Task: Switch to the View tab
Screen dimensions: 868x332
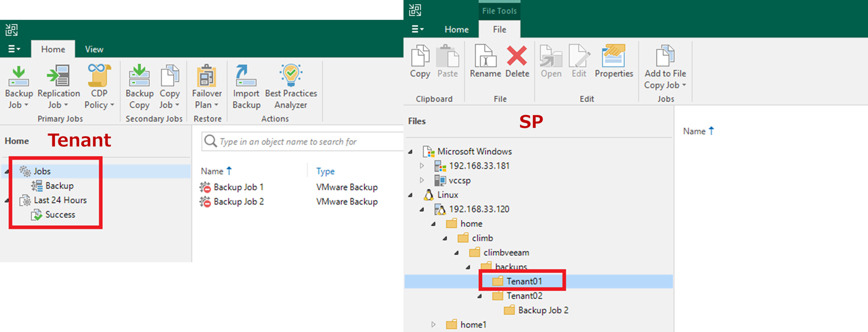Action: click(x=94, y=49)
